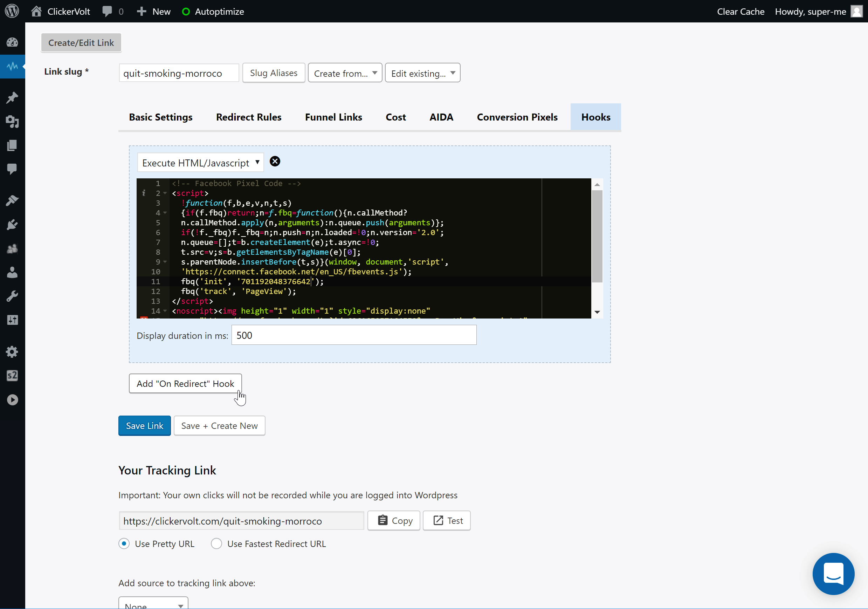Open the Plugins plug icon in sidebar
This screenshot has width=868, height=609.
coord(13,225)
